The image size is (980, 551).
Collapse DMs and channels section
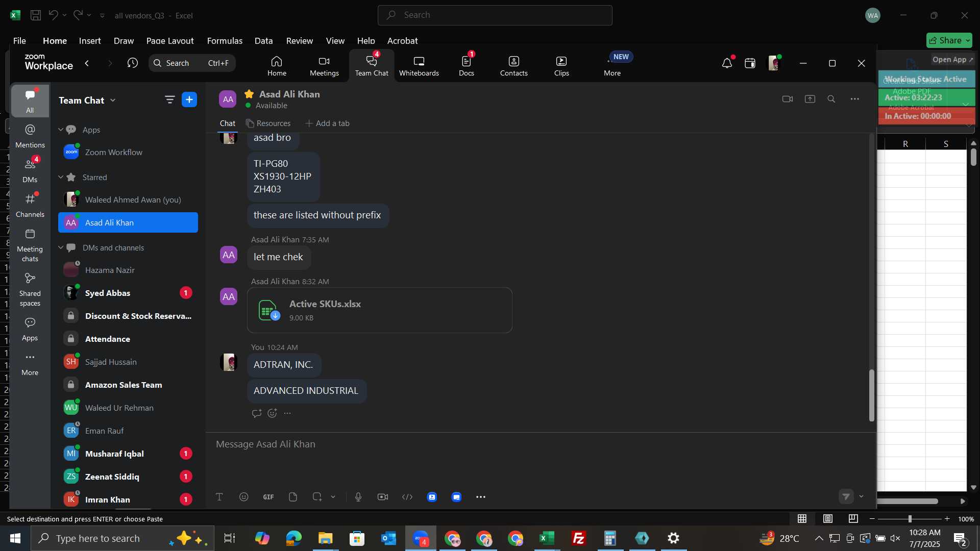tap(61, 247)
